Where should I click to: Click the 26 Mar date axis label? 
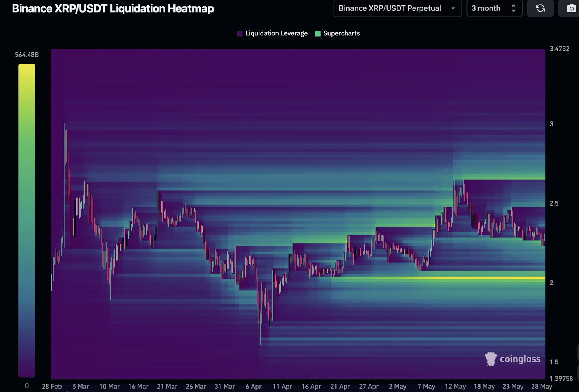196,387
